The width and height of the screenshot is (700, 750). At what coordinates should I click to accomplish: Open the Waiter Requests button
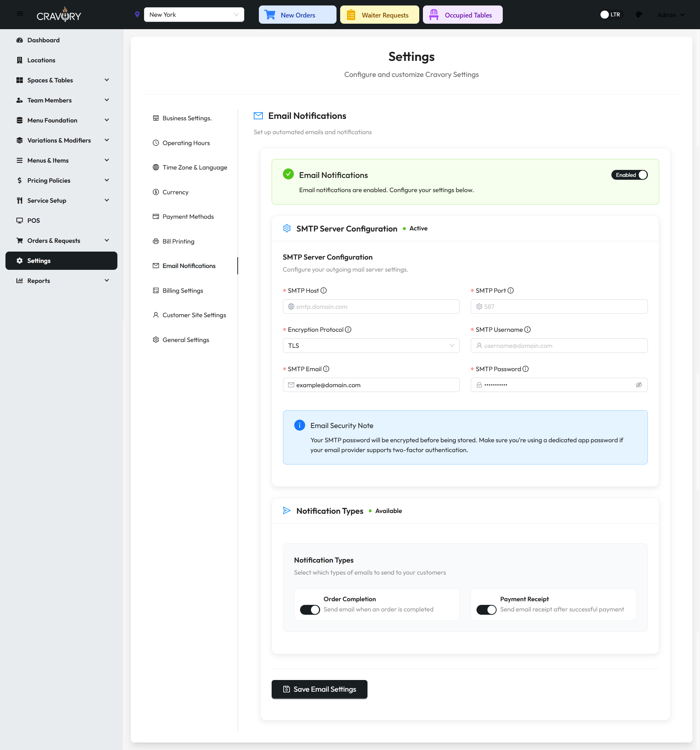pos(380,15)
